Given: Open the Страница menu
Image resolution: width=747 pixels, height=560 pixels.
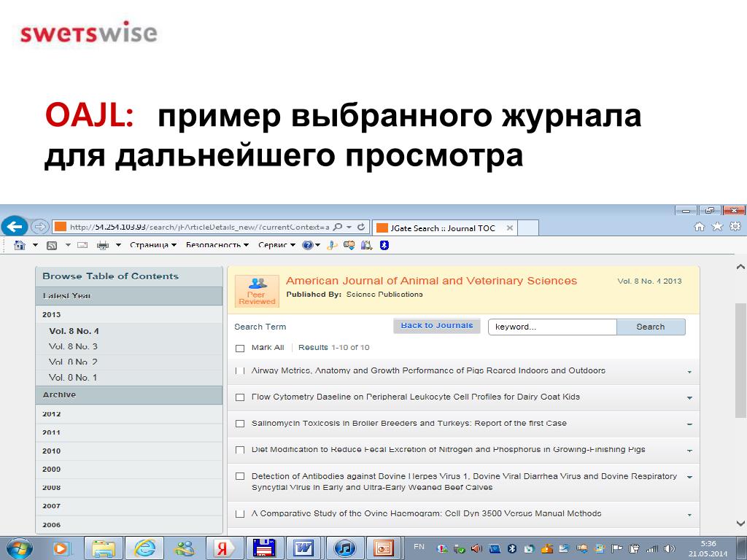Looking at the screenshot, I should (x=153, y=245).
